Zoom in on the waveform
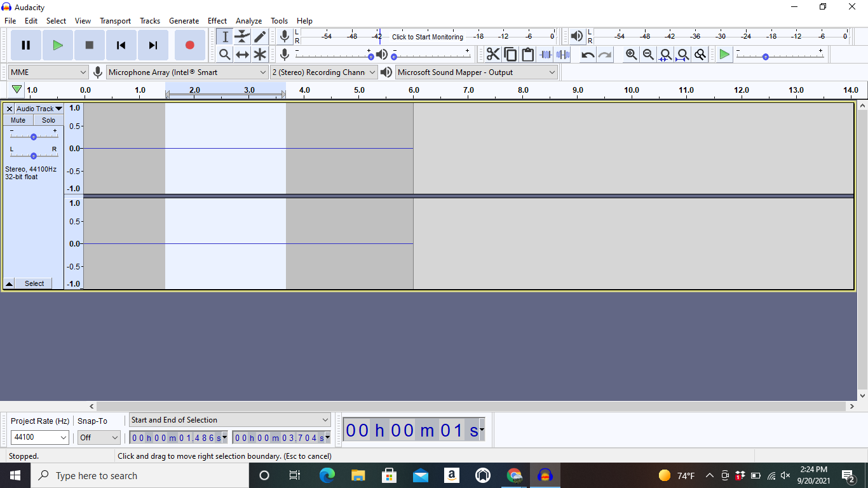The image size is (868, 488). (x=630, y=54)
